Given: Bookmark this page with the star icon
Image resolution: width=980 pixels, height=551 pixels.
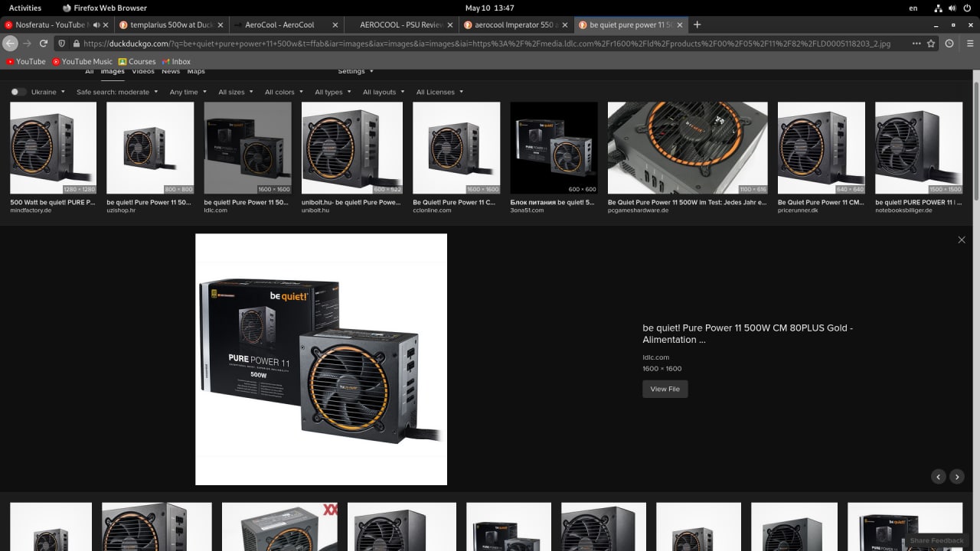Looking at the screenshot, I should 931,44.
